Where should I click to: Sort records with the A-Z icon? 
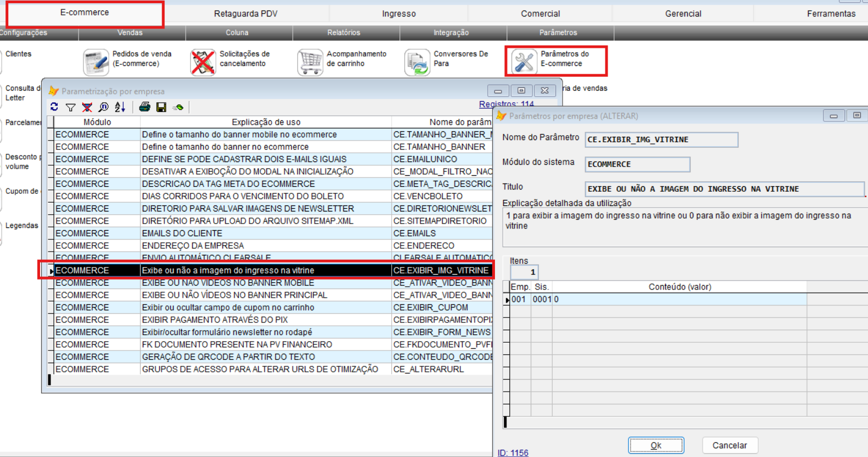pos(120,107)
